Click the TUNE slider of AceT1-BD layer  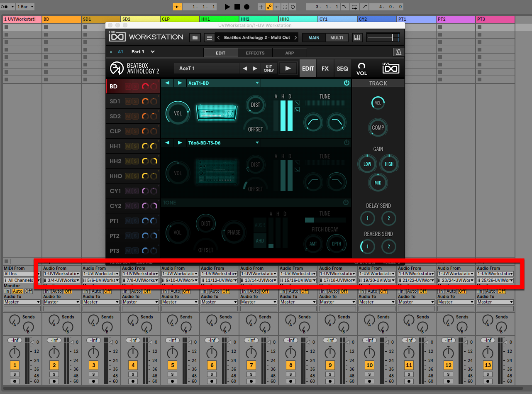pyautogui.click(x=325, y=103)
